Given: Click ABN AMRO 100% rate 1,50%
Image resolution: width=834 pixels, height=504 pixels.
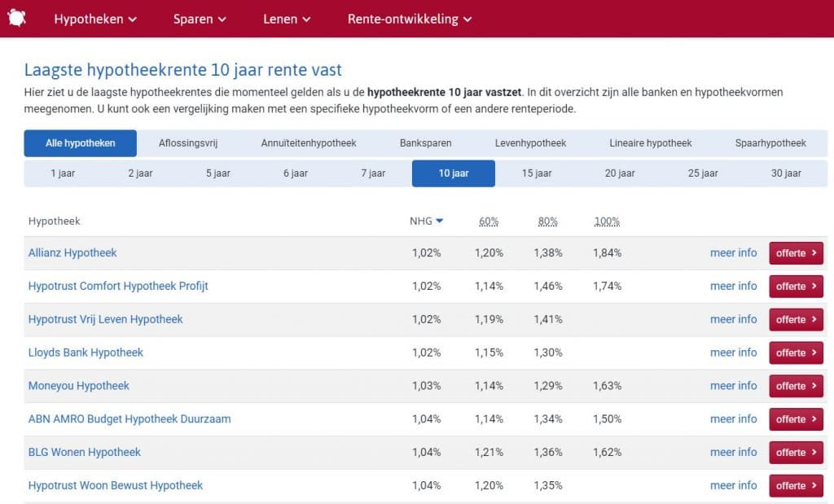Looking at the screenshot, I should [x=607, y=419].
